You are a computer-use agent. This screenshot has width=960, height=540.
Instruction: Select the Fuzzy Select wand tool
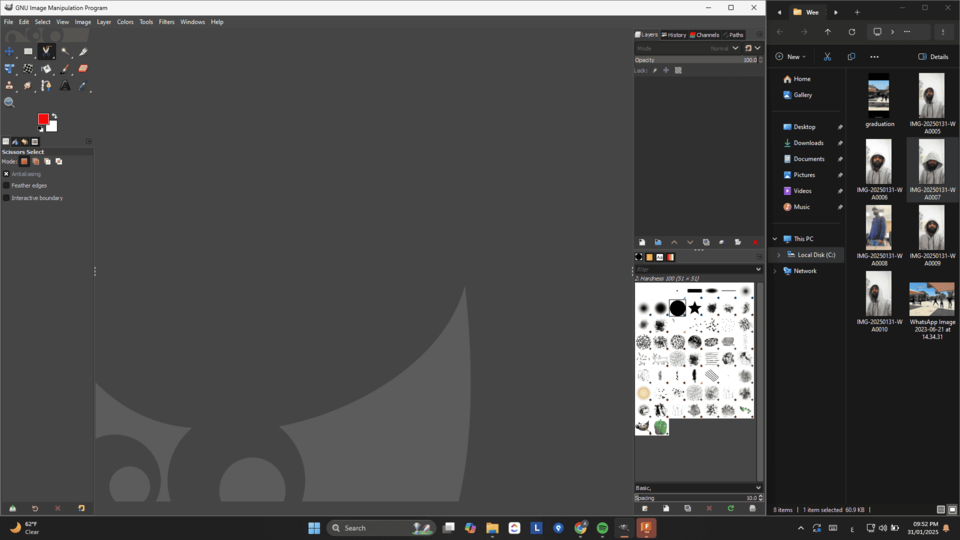point(65,51)
